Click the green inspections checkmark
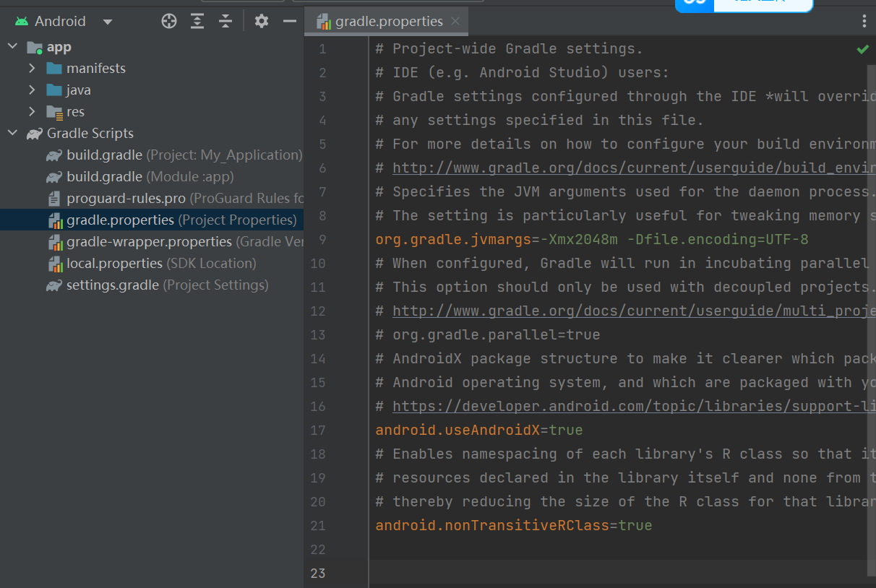 [x=862, y=49]
